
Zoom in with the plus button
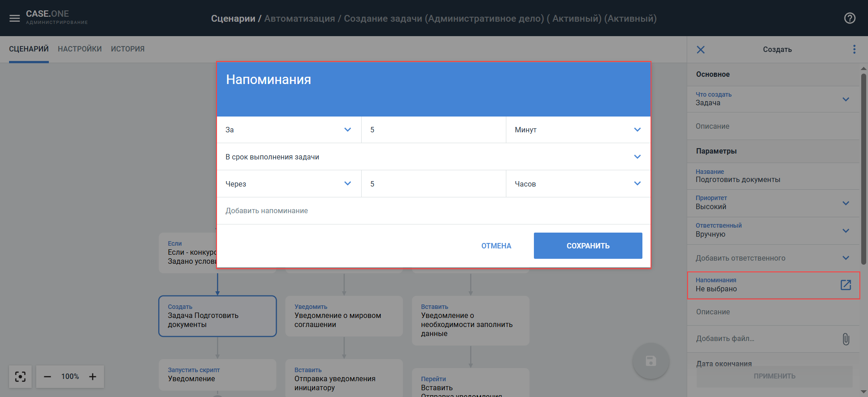click(93, 377)
